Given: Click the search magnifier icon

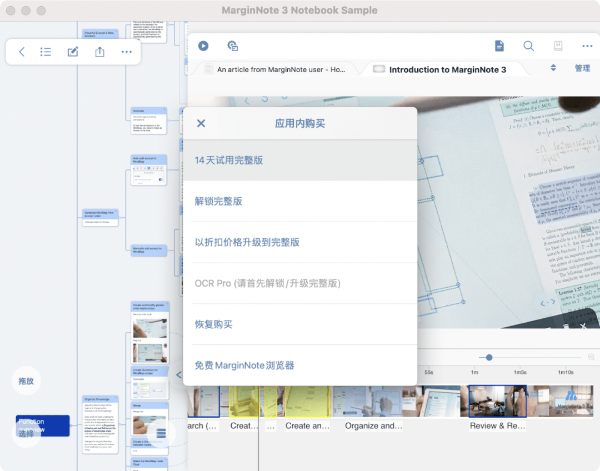Looking at the screenshot, I should click(528, 46).
